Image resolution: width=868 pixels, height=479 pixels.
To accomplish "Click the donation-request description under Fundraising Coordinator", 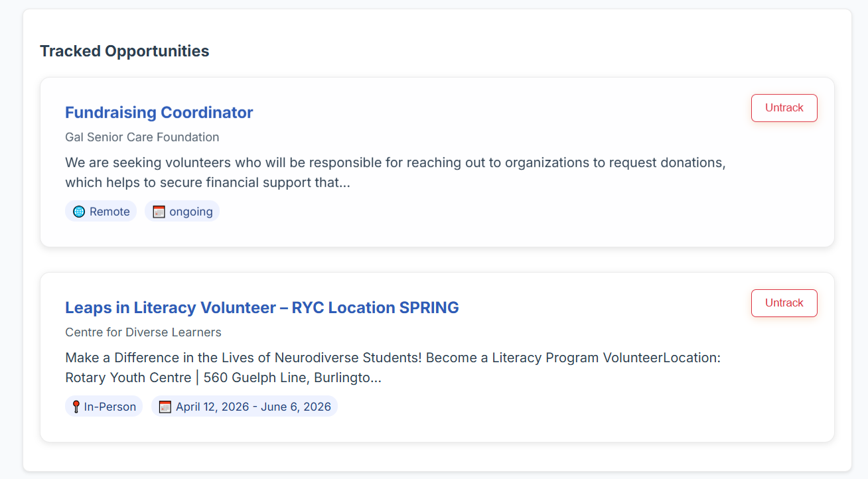I will (x=395, y=163).
